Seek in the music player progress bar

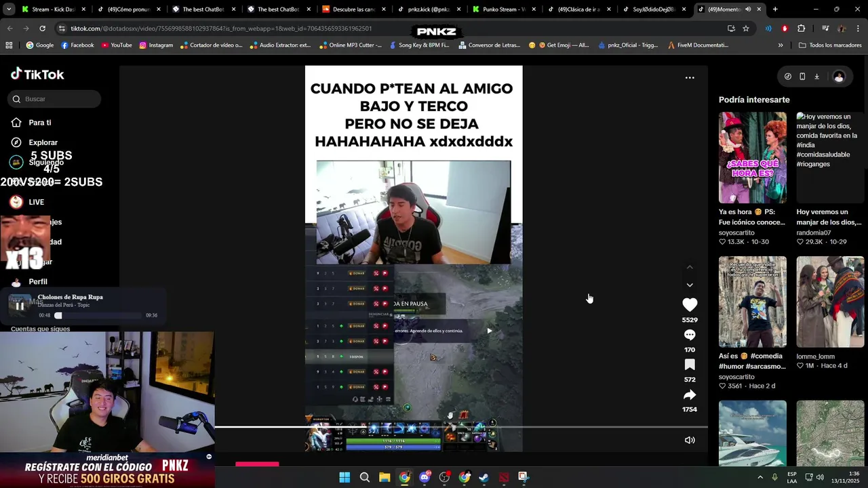coord(99,315)
